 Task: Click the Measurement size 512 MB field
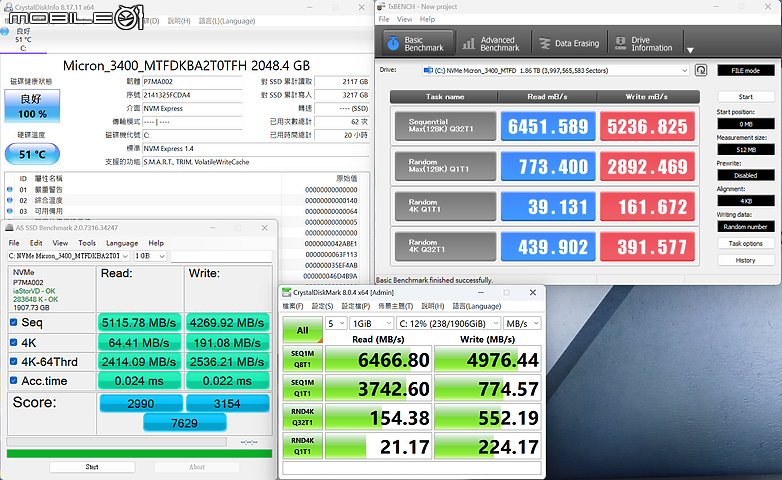[746, 149]
